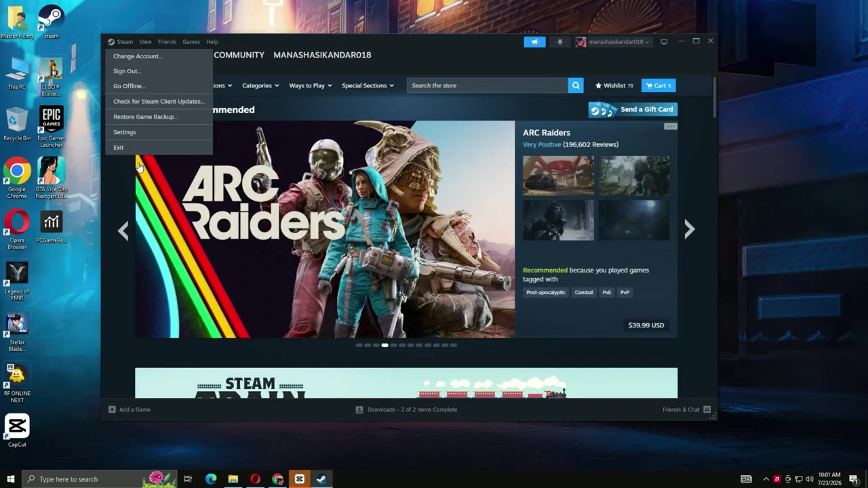The height and width of the screenshot is (488, 868).
Task: Open the MANASHASIKANDAR018 profile tab
Action: click(322, 55)
